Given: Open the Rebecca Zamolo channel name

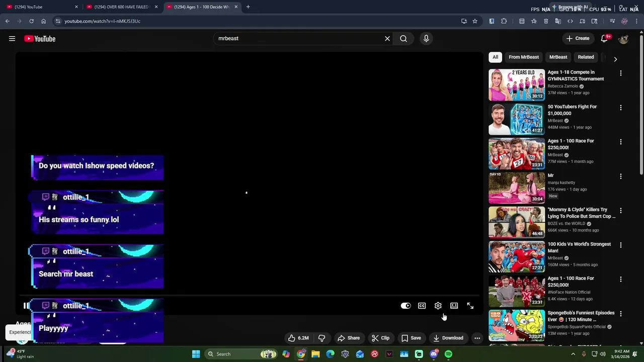Looking at the screenshot, I should pyautogui.click(x=562, y=86).
